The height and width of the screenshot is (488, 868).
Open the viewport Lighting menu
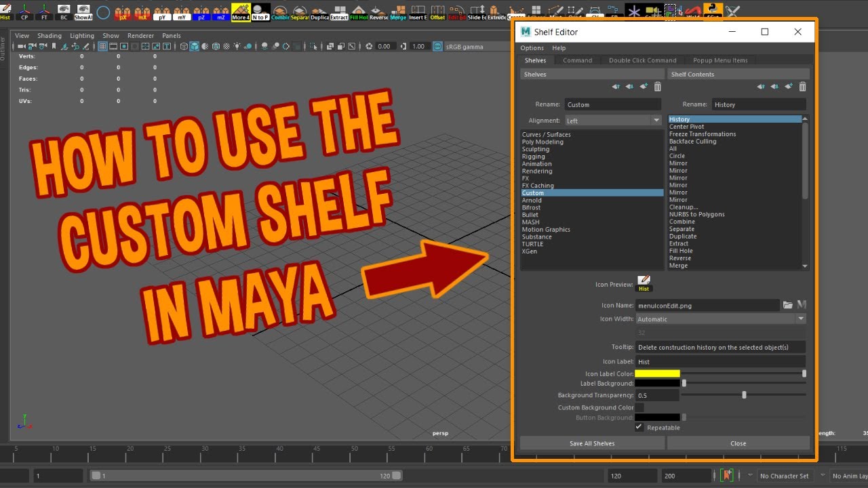82,35
